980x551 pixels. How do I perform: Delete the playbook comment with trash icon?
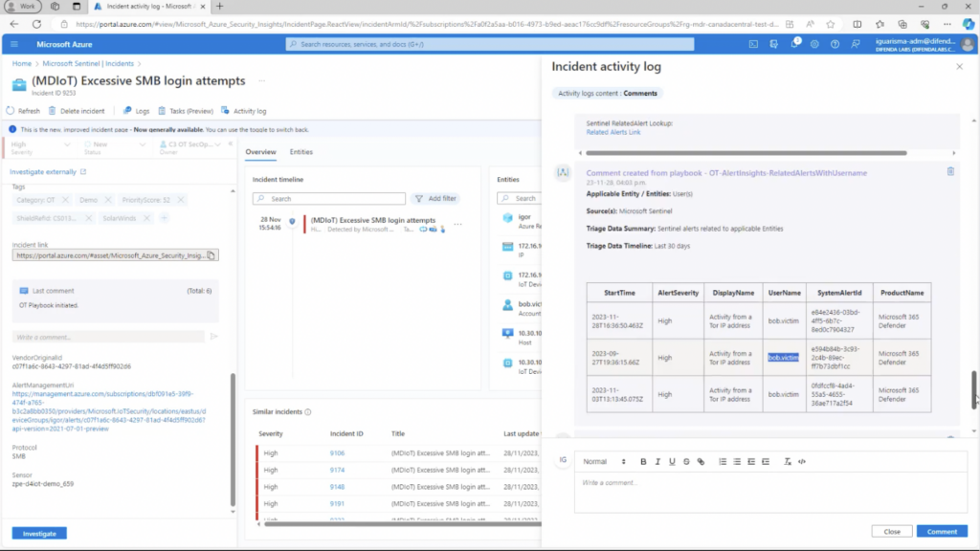pyautogui.click(x=950, y=171)
